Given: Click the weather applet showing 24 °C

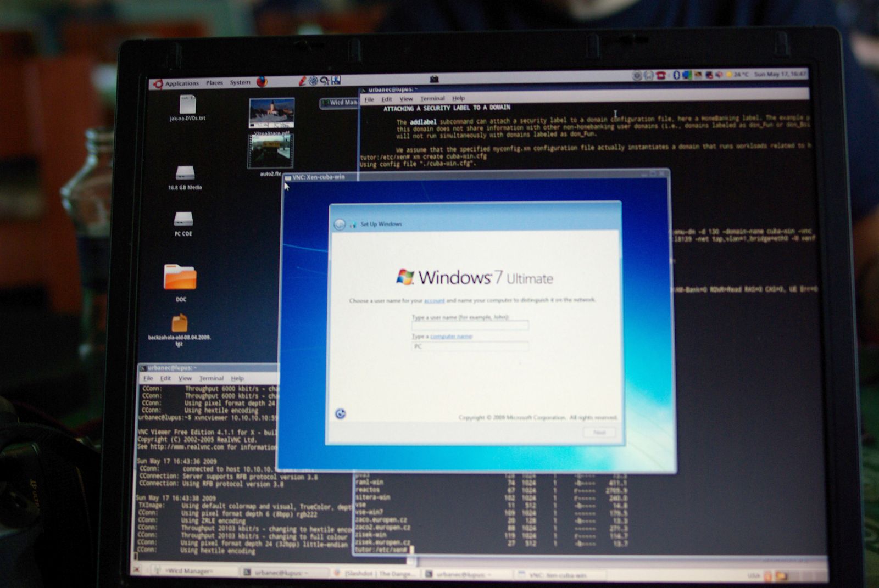Looking at the screenshot, I should pos(738,74).
